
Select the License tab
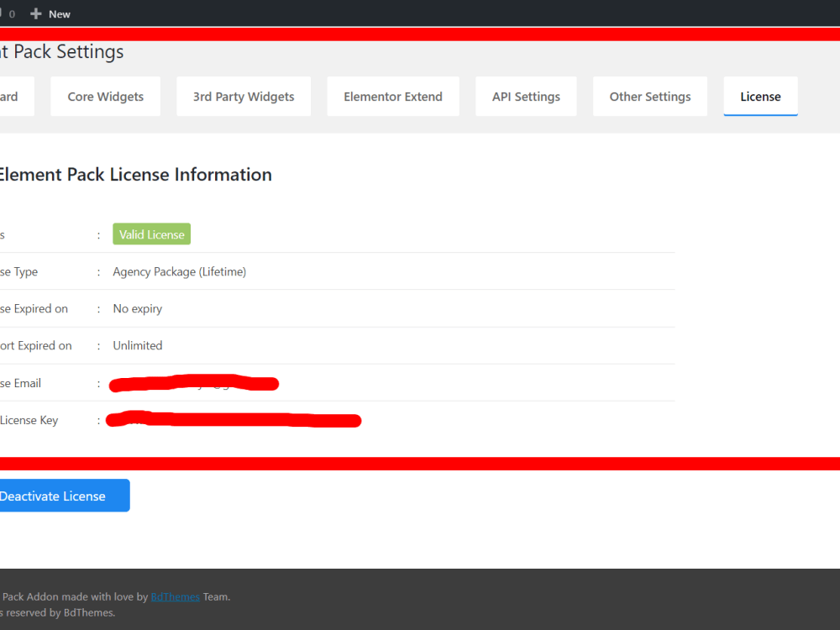coord(760,96)
